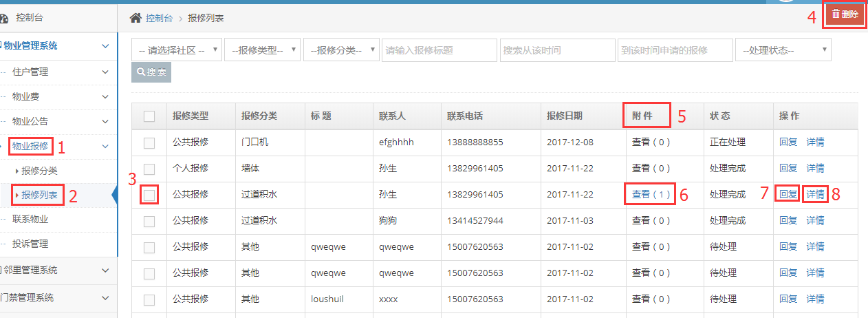Open 报修分类 in the sidebar submenu

(39, 171)
